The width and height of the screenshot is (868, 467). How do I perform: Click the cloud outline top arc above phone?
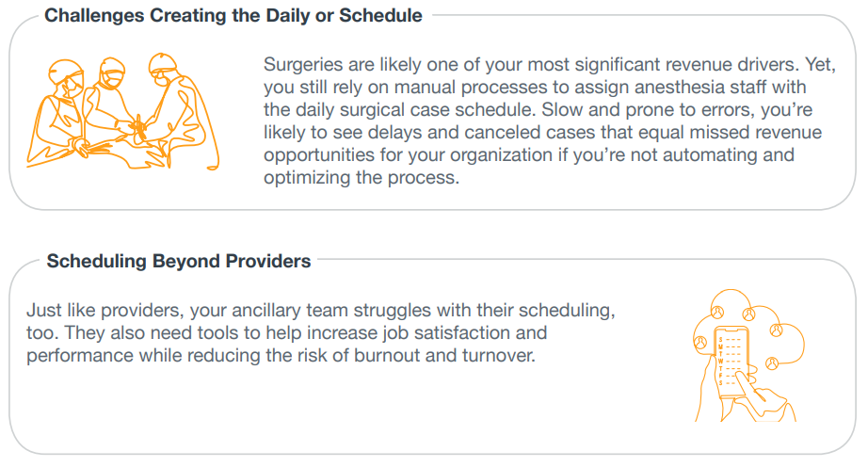click(x=731, y=296)
